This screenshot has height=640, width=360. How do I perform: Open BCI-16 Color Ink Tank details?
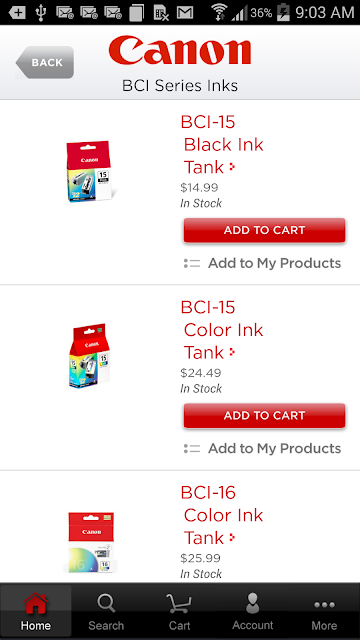(x=222, y=515)
